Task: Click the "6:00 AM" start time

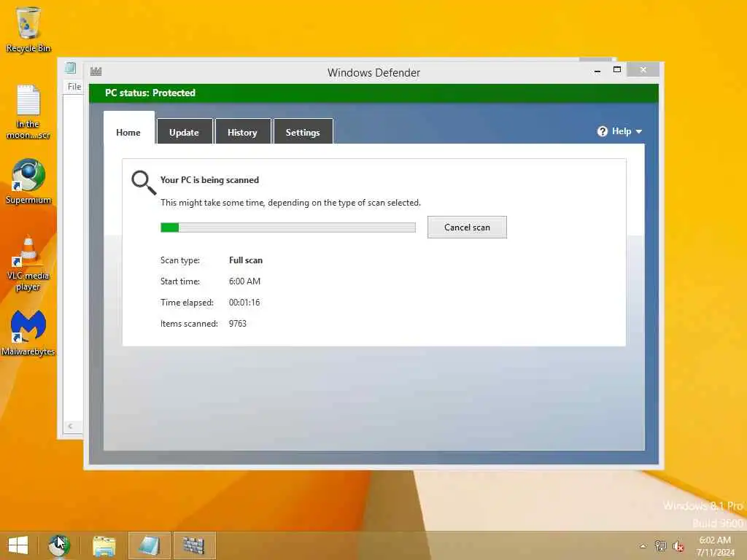Action: click(x=244, y=281)
